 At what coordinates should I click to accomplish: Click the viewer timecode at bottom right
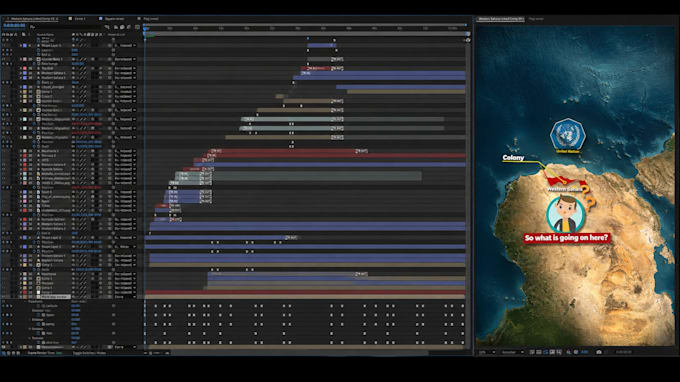(624, 352)
